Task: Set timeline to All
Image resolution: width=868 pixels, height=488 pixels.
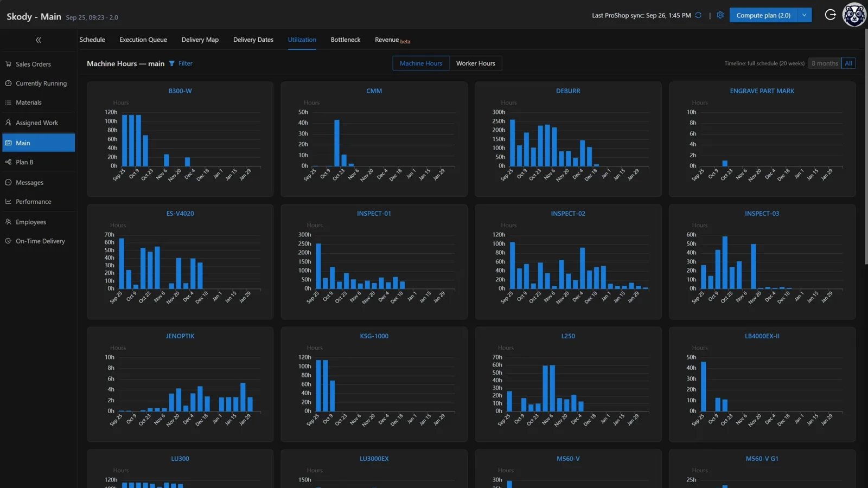Action: (x=848, y=63)
